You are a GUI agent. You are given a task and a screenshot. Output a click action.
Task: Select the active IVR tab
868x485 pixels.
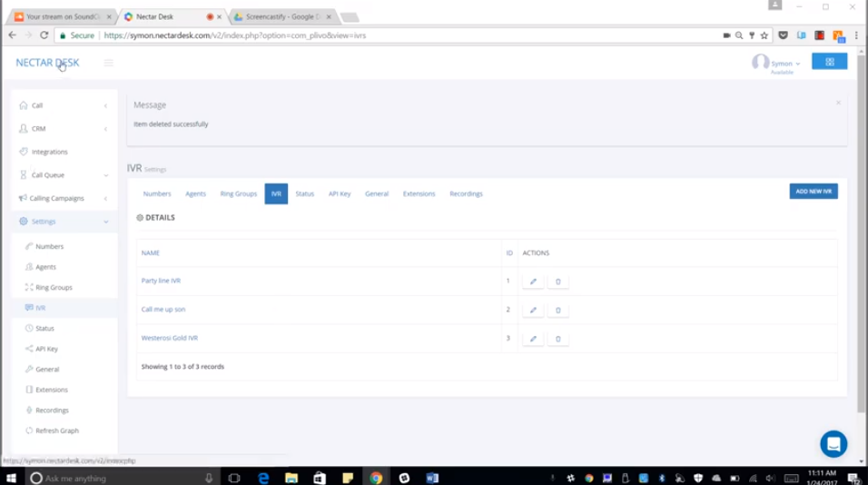click(276, 193)
